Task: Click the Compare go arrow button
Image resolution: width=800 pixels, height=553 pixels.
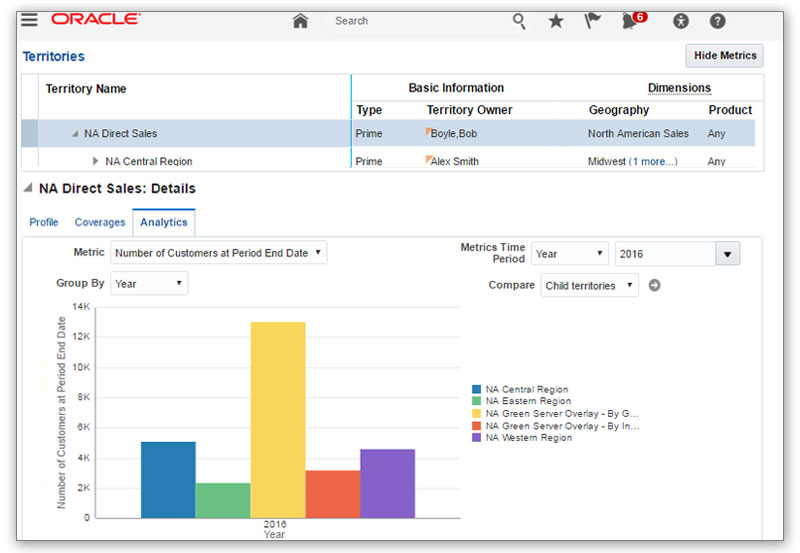Action: 655,285
